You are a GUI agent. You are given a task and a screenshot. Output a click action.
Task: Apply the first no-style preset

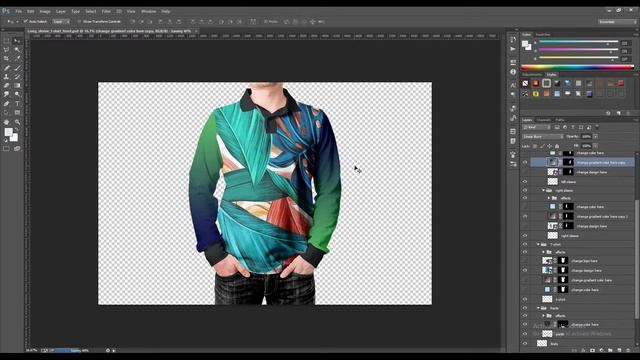point(525,83)
